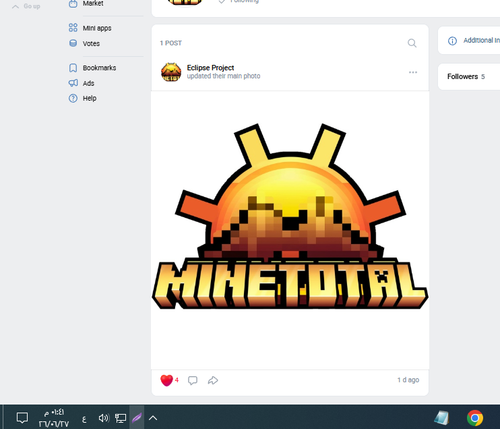The height and width of the screenshot is (429, 500).
Task: Click the purple feather tray icon
Action: coord(137,417)
